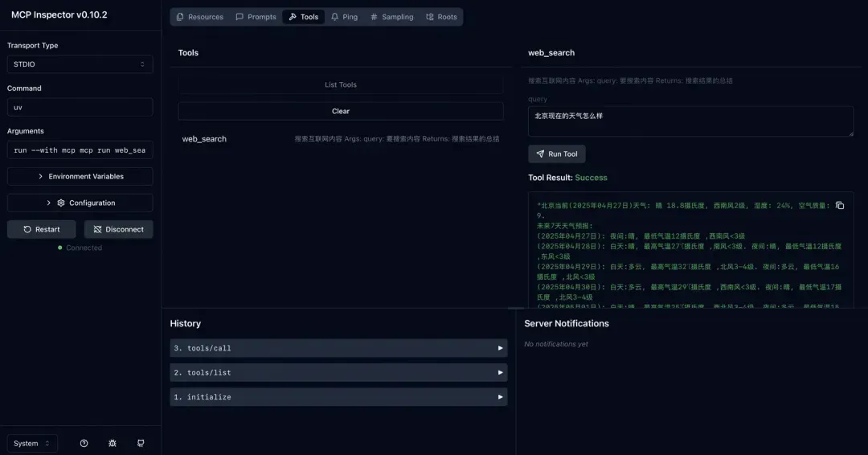Expand the 1. initialize history entry
868x455 pixels.
[339, 397]
